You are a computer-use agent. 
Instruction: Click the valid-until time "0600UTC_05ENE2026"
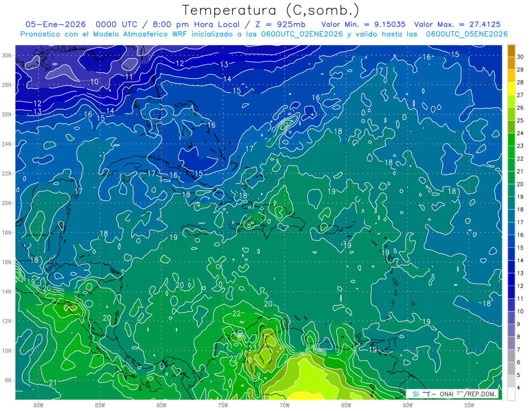click(x=466, y=34)
